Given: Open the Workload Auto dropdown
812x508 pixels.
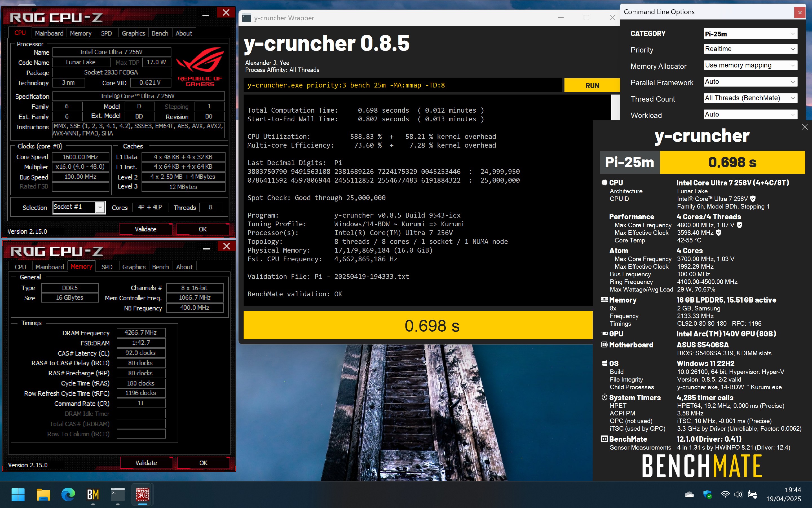Looking at the screenshot, I should [750, 115].
